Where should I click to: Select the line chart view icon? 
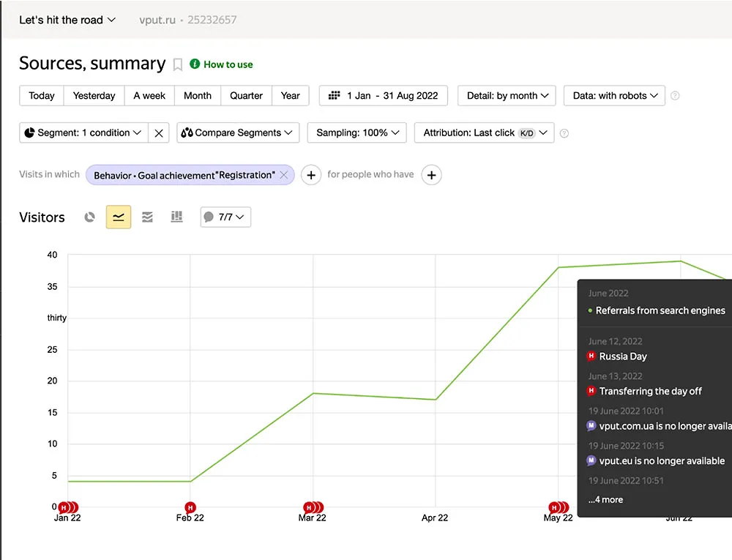click(119, 217)
